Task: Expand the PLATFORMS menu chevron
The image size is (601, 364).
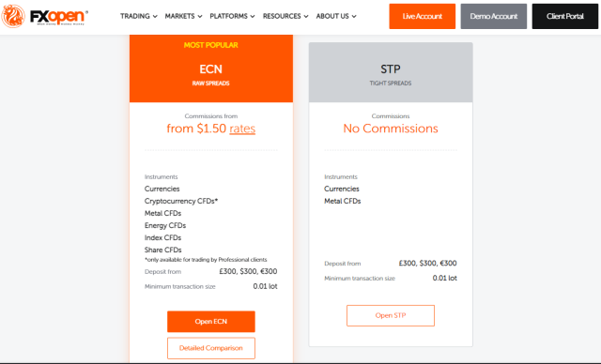Action: click(x=253, y=17)
